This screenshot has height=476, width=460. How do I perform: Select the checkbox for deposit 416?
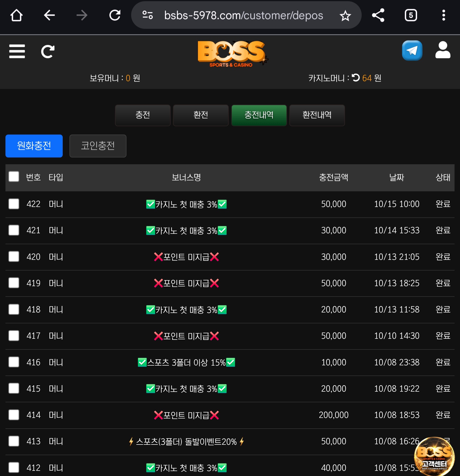(14, 362)
